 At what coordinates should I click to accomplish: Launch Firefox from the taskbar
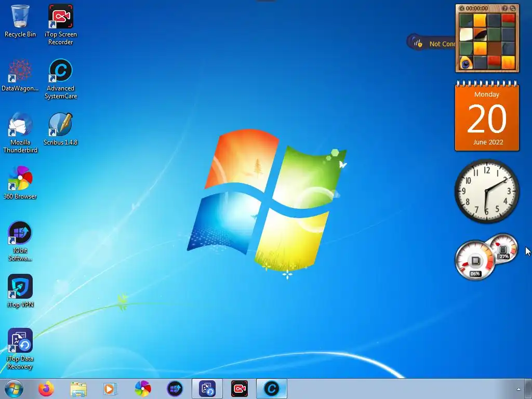[46, 389]
